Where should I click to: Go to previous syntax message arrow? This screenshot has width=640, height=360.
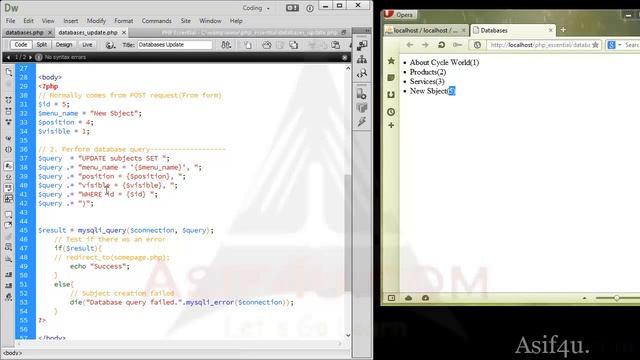(x=9, y=58)
